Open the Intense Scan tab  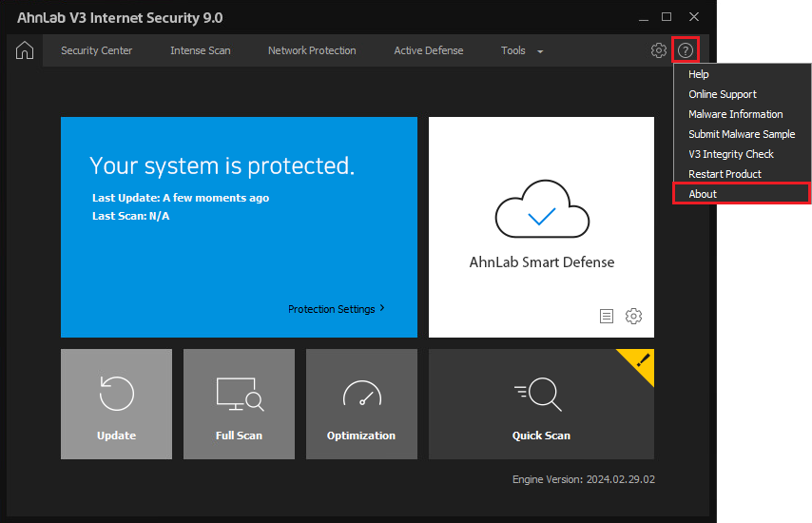point(201,50)
